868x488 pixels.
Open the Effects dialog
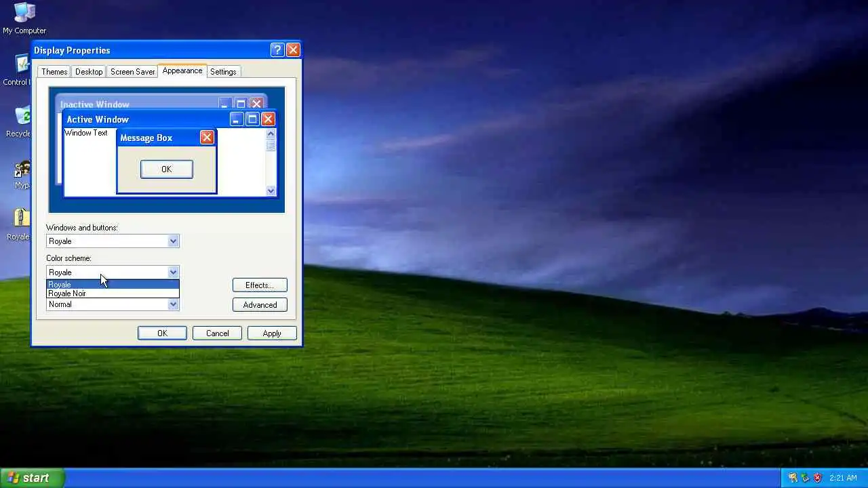[260, 285]
